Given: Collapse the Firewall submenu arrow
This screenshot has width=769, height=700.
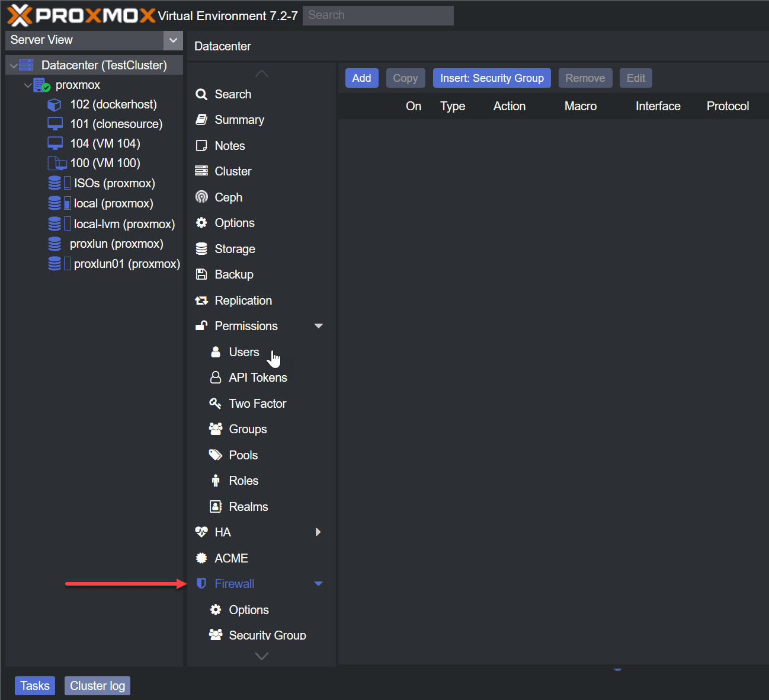Looking at the screenshot, I should point(318,584).
